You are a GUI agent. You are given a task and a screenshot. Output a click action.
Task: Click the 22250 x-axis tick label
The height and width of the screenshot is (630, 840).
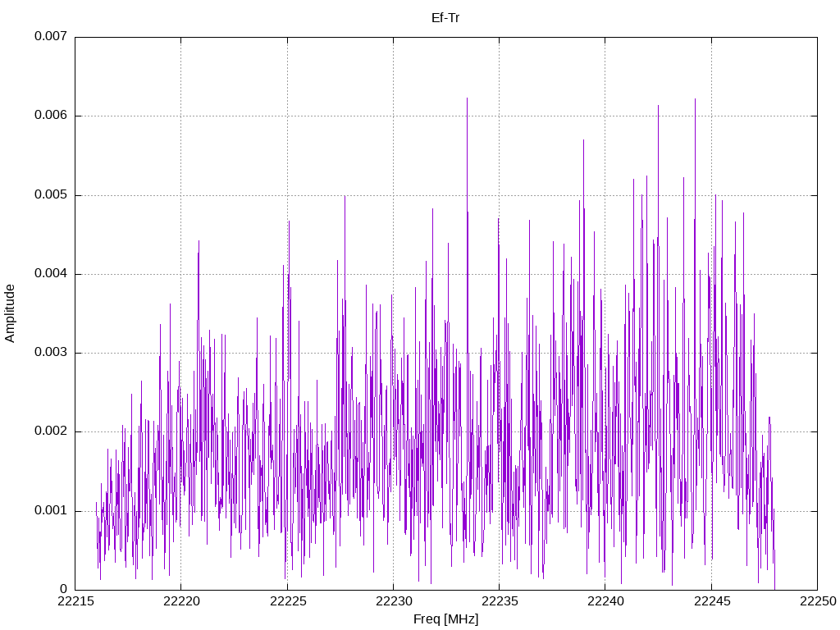coord(818,601)
